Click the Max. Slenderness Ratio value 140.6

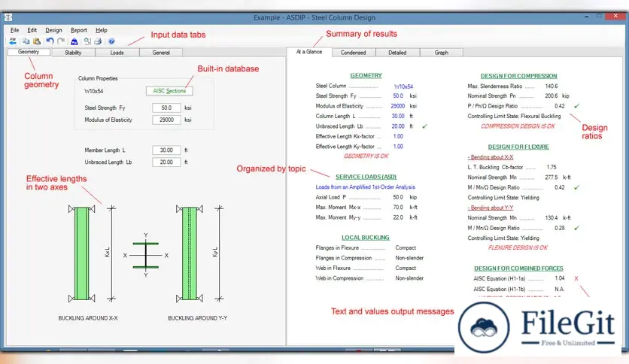click(x=552, y=86)
